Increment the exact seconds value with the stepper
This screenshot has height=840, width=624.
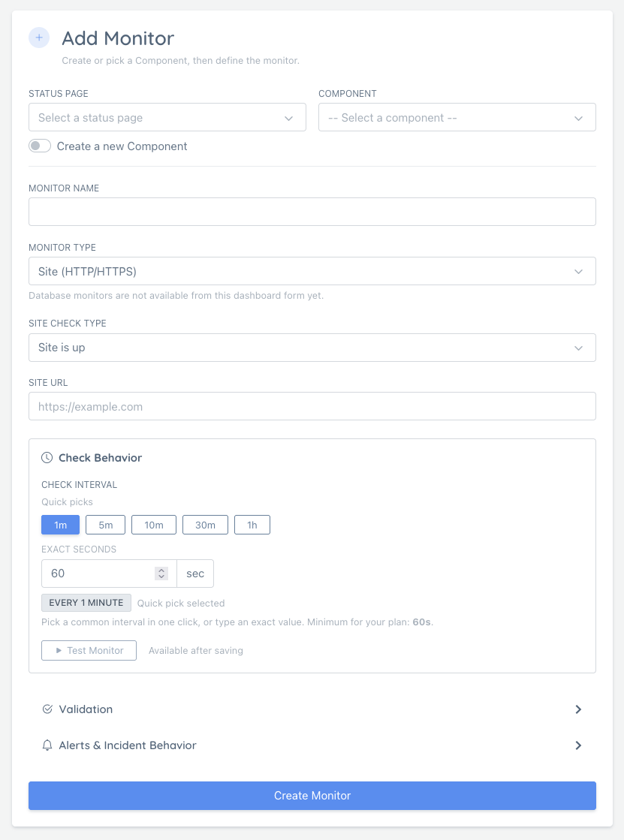click(x=161, y=569)
